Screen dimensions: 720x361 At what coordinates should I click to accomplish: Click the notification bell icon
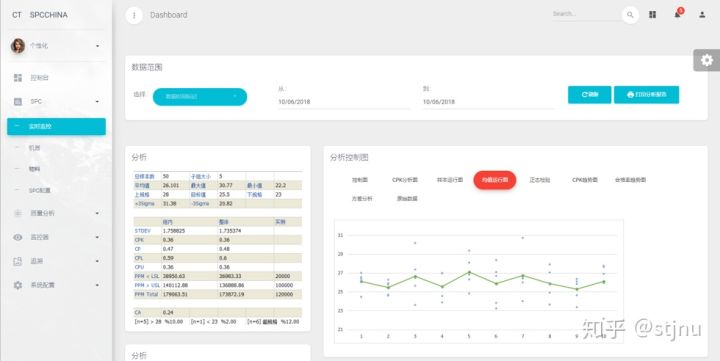pyautogui.click(x=678, y=14)
